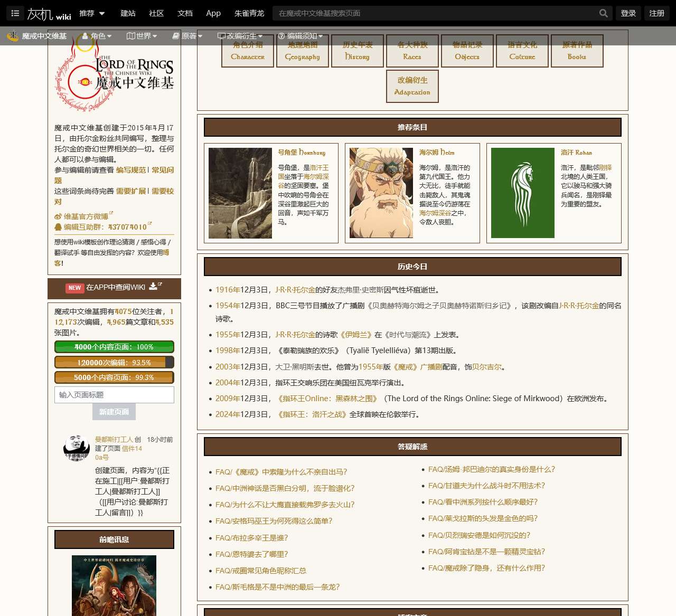This screenshot has width=676, height=616.
Task: Open the list menu icon at top left
Action: coord(15,13)
